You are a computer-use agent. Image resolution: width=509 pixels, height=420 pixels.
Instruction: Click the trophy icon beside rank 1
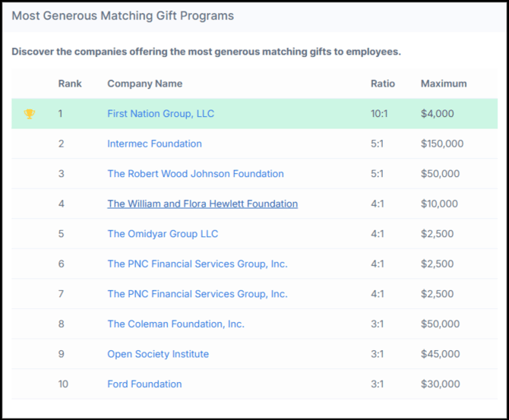point(30,114)
